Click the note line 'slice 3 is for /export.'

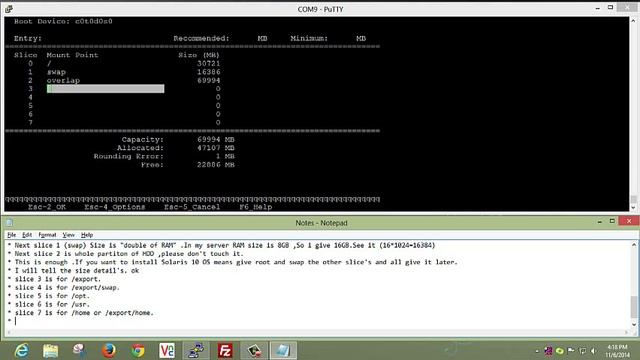point(58,279)
